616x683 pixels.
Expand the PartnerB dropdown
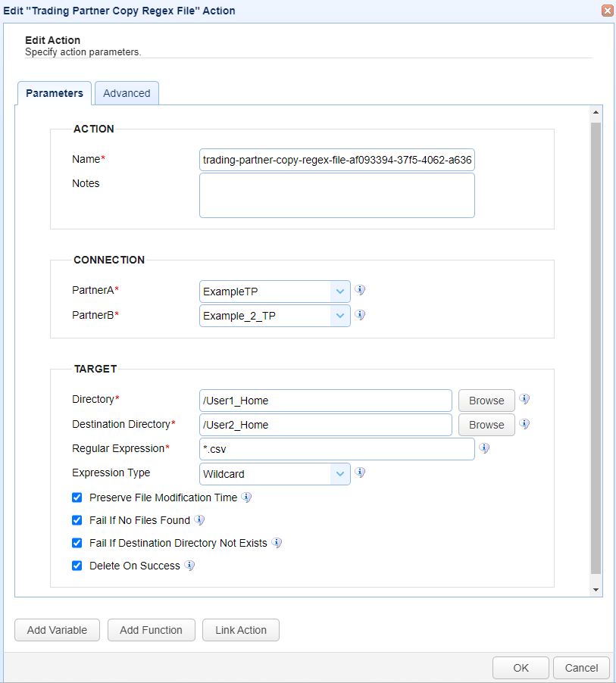[339, 316]
